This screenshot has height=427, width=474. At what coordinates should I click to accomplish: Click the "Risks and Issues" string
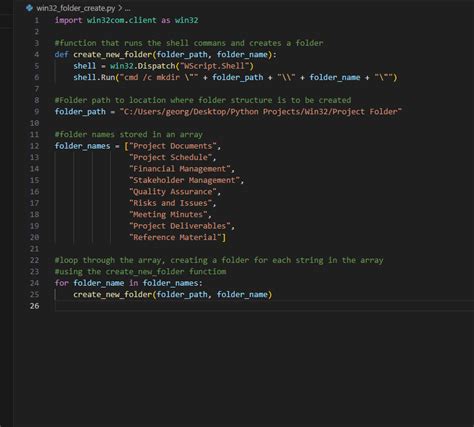(170, 203)
